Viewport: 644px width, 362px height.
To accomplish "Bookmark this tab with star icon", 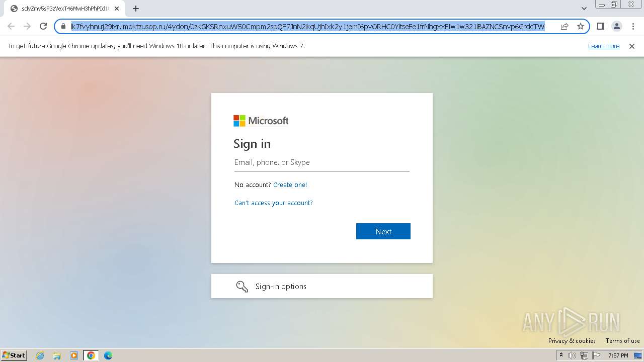I will coord(580,26).
